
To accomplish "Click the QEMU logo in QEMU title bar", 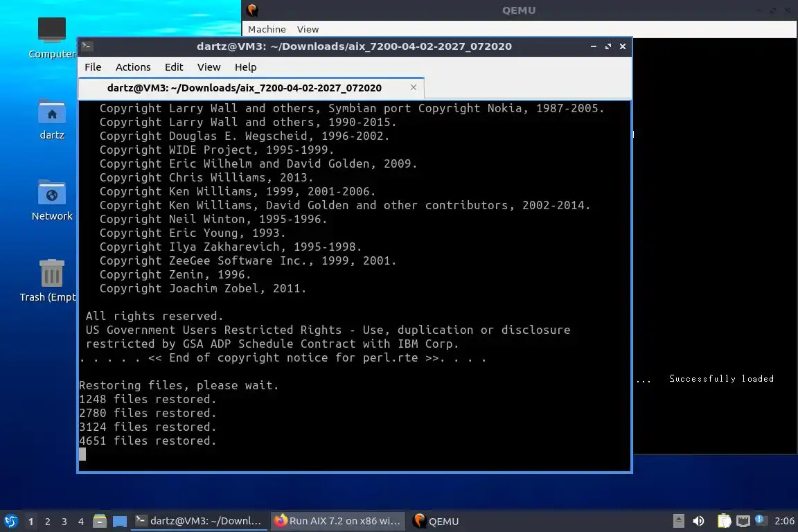I will 252,10.
